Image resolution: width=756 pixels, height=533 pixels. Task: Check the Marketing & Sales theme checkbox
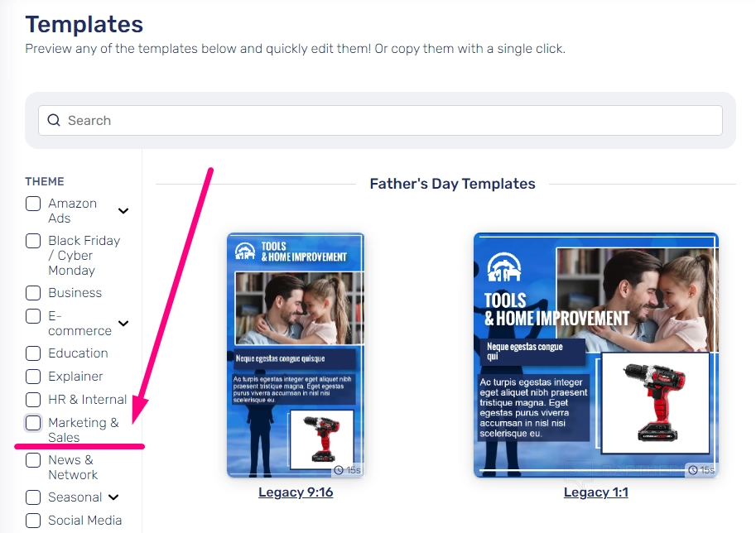pyautogui.click(x=33, y=423)
